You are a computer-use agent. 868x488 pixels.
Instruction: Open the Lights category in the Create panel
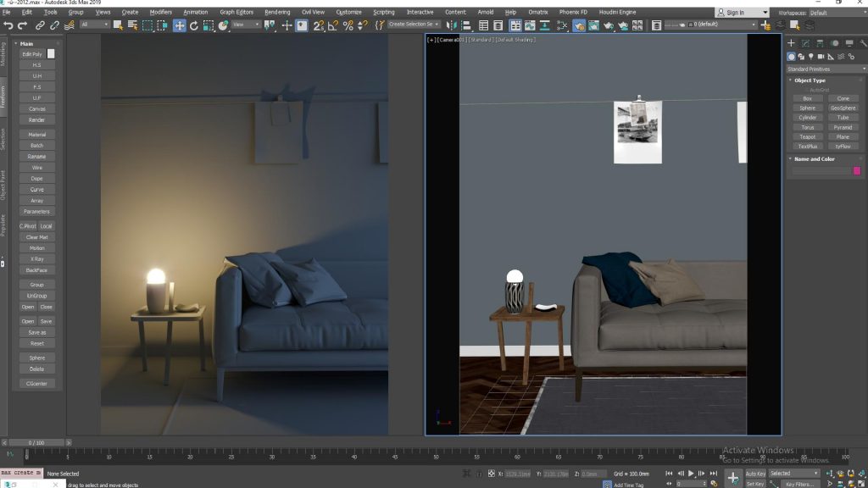pos(811,57)
